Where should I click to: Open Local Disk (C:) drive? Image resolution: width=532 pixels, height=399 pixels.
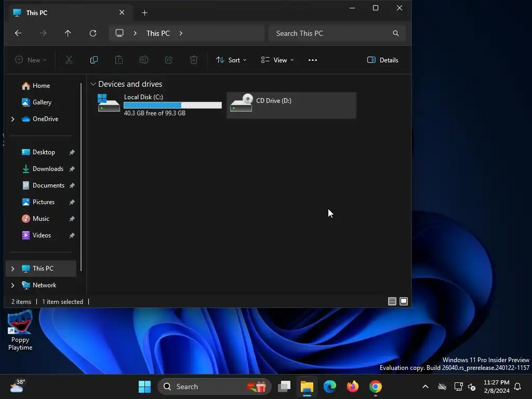coord(159,105)
